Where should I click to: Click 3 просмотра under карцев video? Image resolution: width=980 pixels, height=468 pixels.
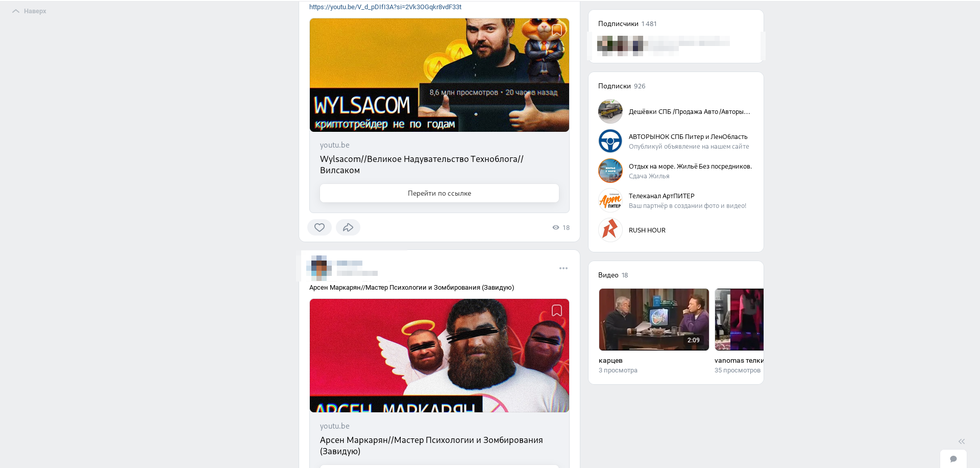tap(618, 370)
